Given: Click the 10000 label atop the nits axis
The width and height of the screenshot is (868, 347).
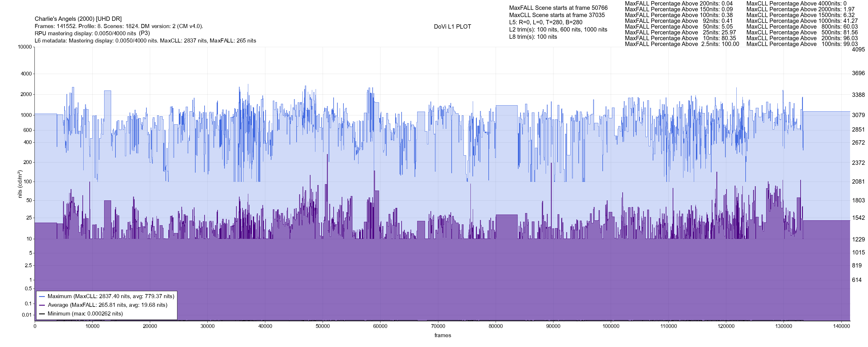Looking at the screenshot, I should coord(25,47).
